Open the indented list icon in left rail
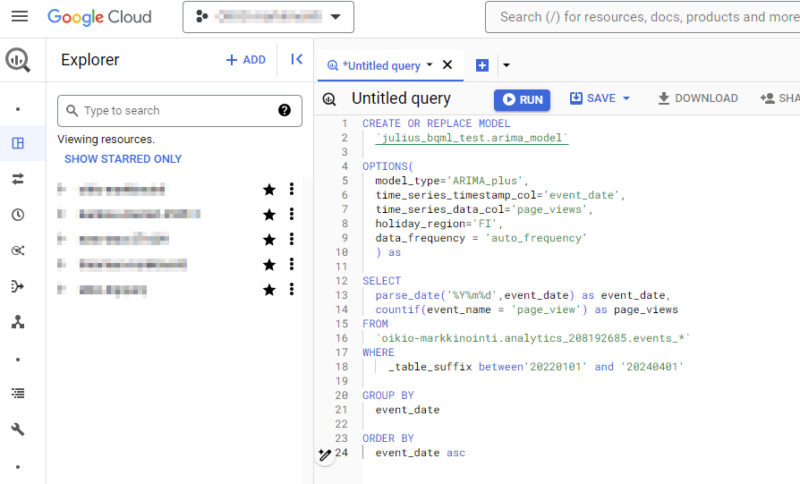 (18, 393)
